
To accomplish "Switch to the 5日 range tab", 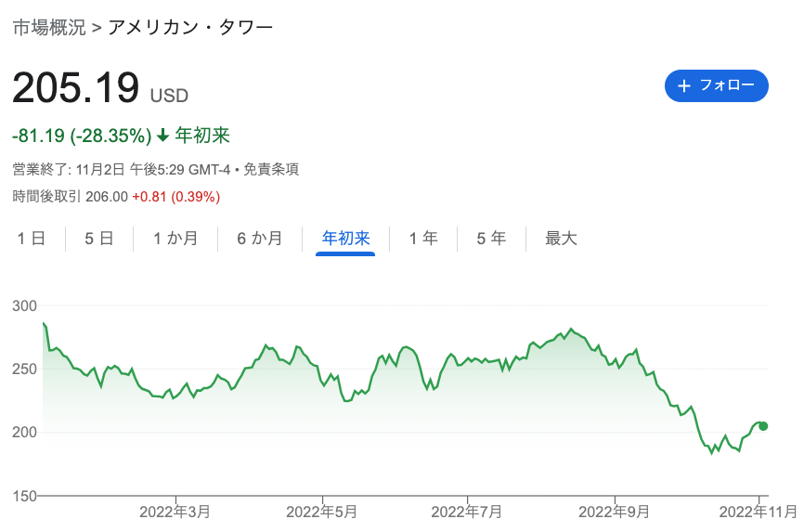I will point(99,239).
